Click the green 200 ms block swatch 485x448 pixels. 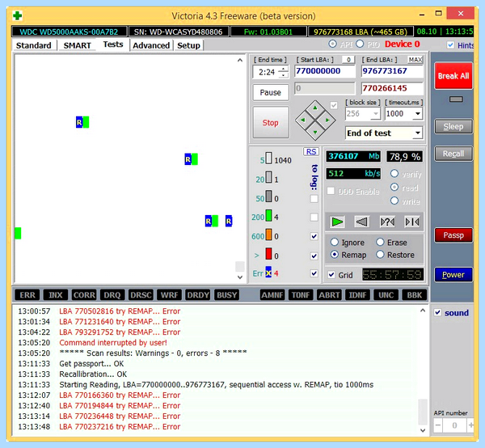pos(268,215)
